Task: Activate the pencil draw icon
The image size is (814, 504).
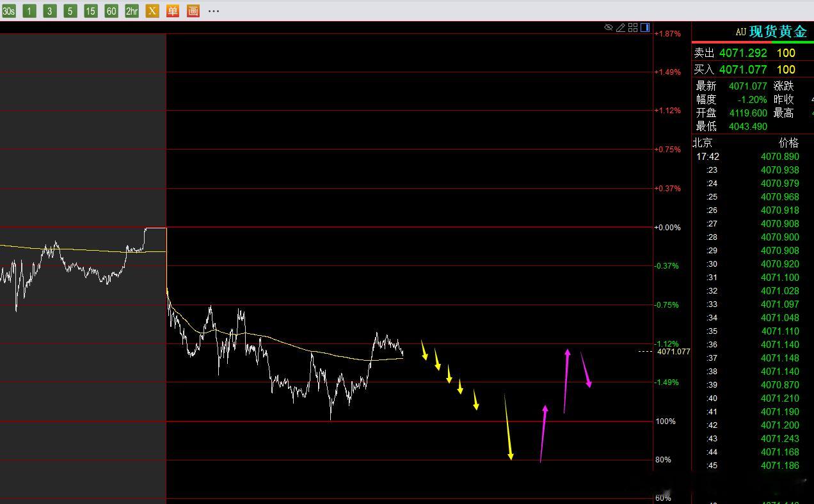Action: 621,28
